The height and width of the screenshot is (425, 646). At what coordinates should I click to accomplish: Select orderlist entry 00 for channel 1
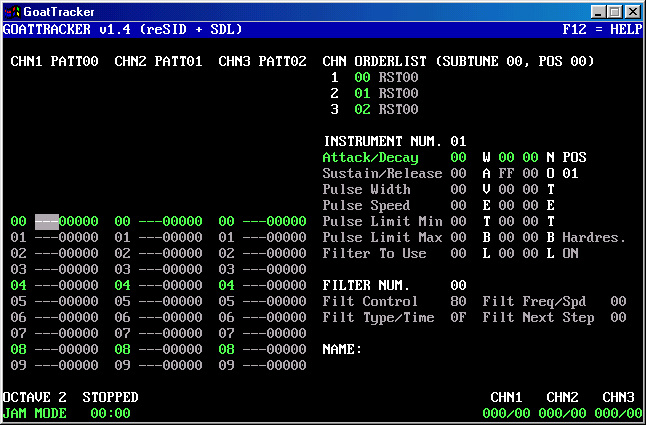point(362,77)
